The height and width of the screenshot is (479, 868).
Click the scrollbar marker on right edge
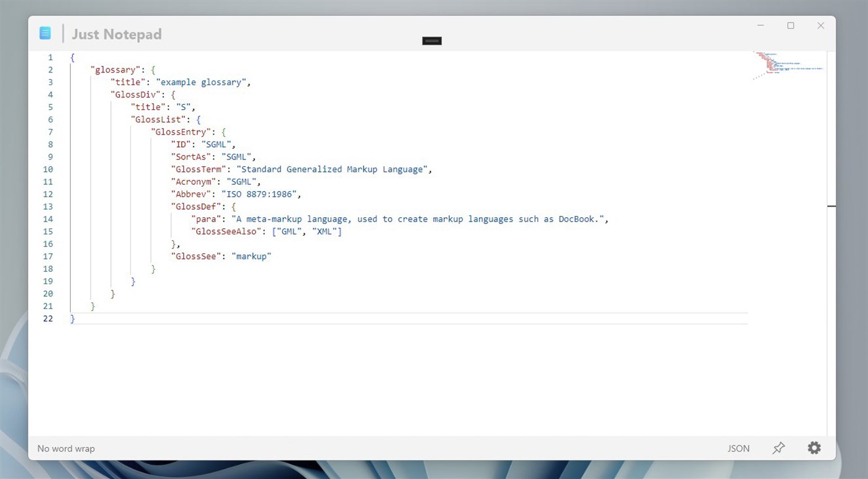point(831,205)
